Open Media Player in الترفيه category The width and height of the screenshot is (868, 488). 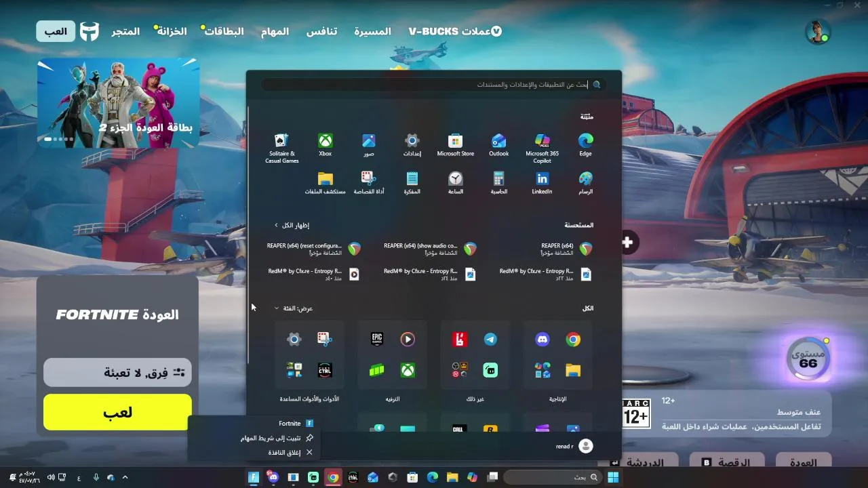click(408, 340)
